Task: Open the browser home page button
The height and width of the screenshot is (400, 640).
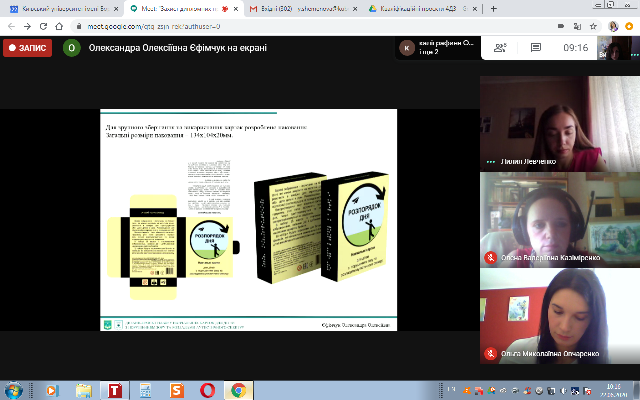Action: pos(59,27)
